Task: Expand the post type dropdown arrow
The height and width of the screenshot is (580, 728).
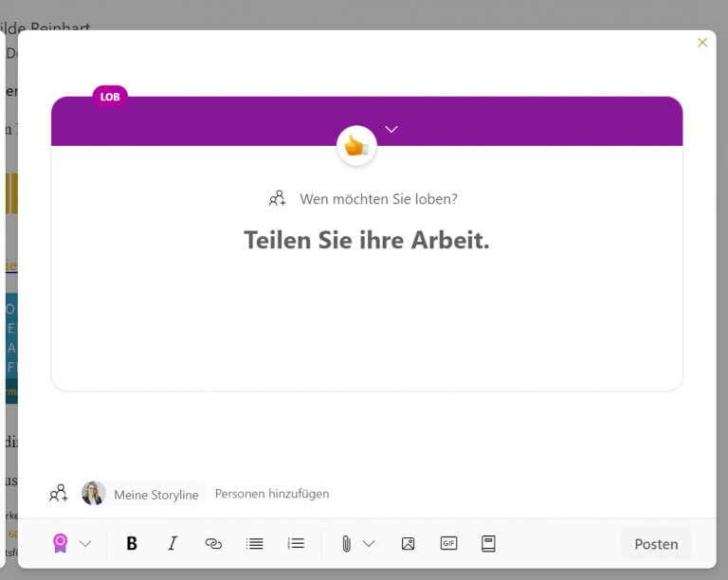Action: [85, 543]
